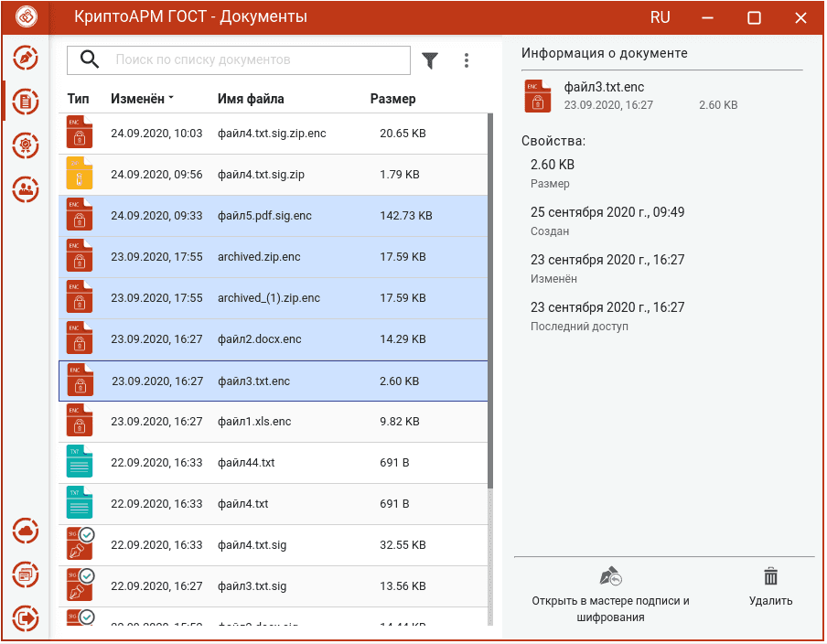Click created date 25 сентября 2020 г., 09:49
The width and height of the screenshot is (827, 644).
(607, 212)
